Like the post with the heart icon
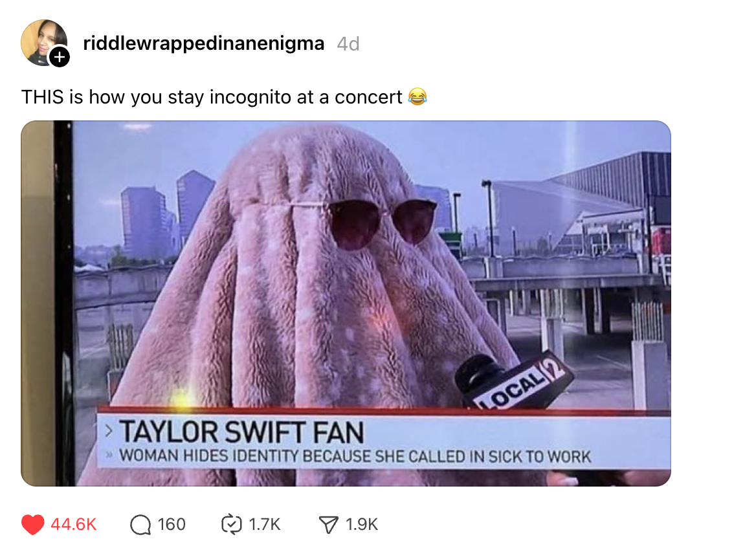Viewport: 756px width, 550px height. click(x=33, y=525)
